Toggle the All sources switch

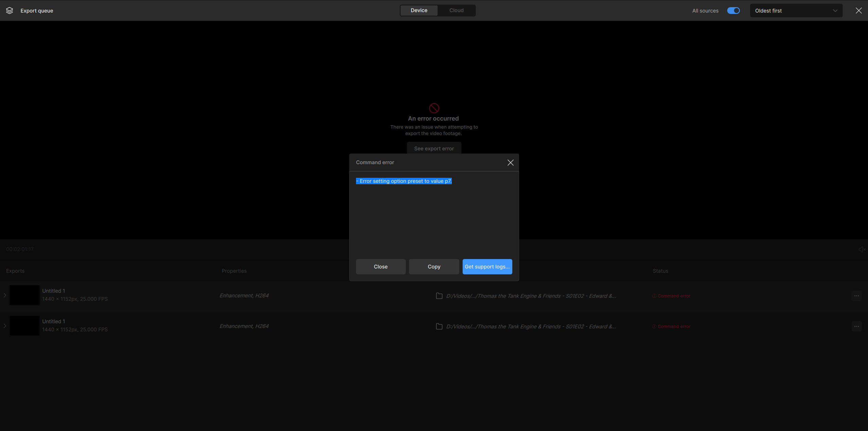[733, 11]
